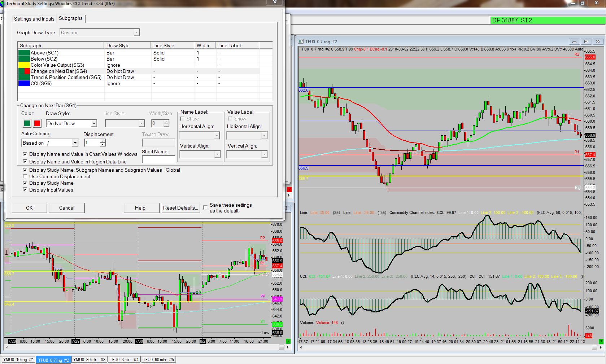Click the red secondary color swatch
Screen dimensions: 606x364
(x=37, y=123)
